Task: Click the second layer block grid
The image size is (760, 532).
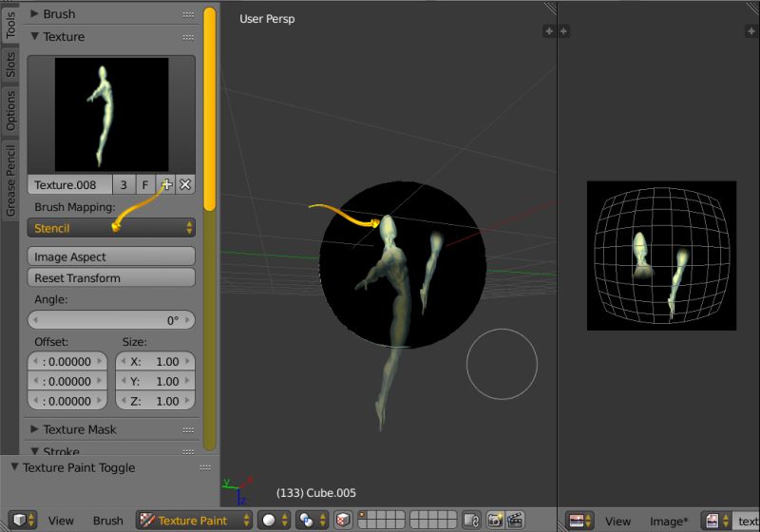Action: pyautogui.click(x=433, y=521)
